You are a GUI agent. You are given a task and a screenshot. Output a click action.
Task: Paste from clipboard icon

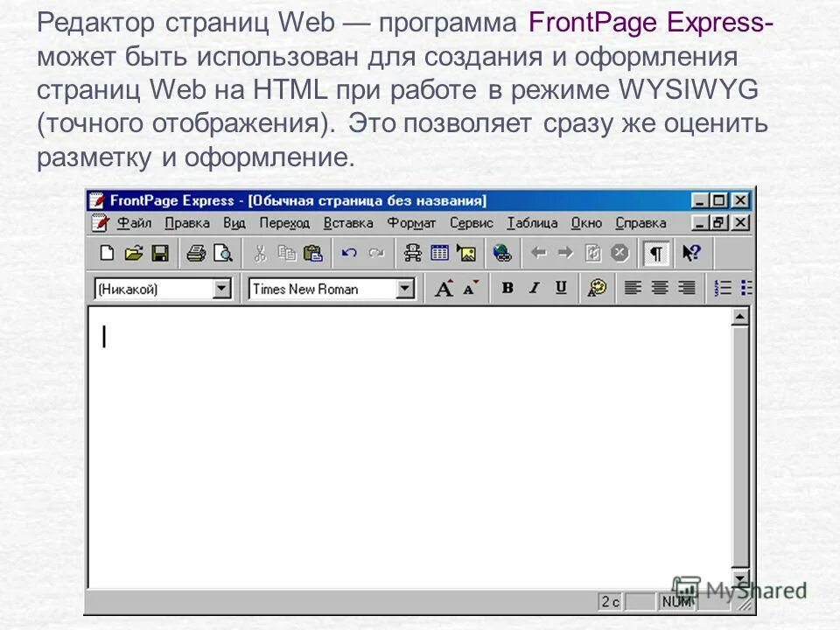[313, 252]
